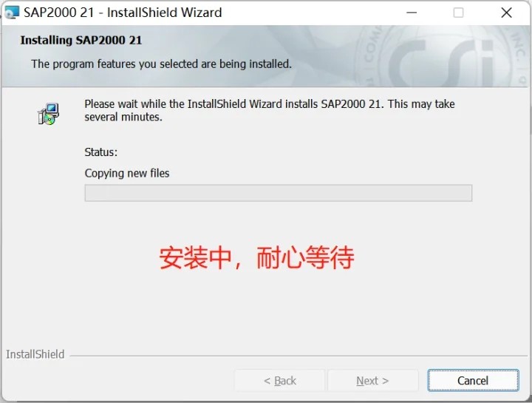This screenshot has width=532, height=403.
Task: Click the 'Installing SAP2000 21' heading
Action: 81,40
